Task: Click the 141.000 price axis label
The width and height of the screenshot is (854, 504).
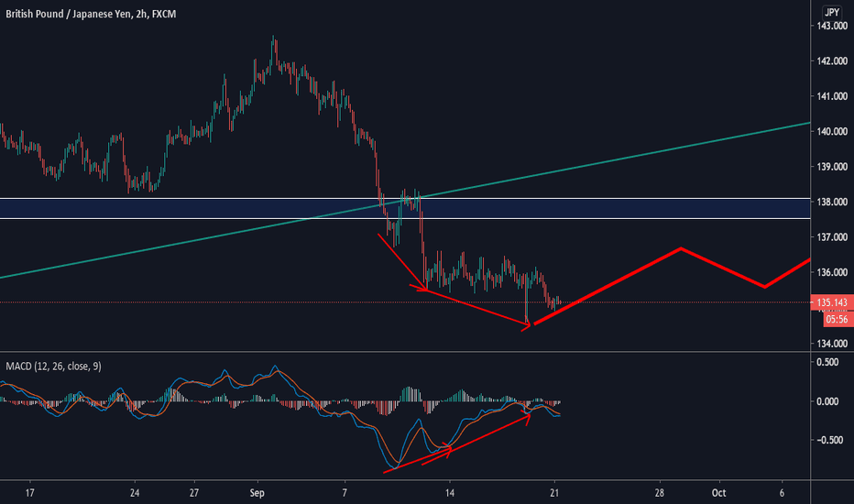Action: click(x=832, y=96)
